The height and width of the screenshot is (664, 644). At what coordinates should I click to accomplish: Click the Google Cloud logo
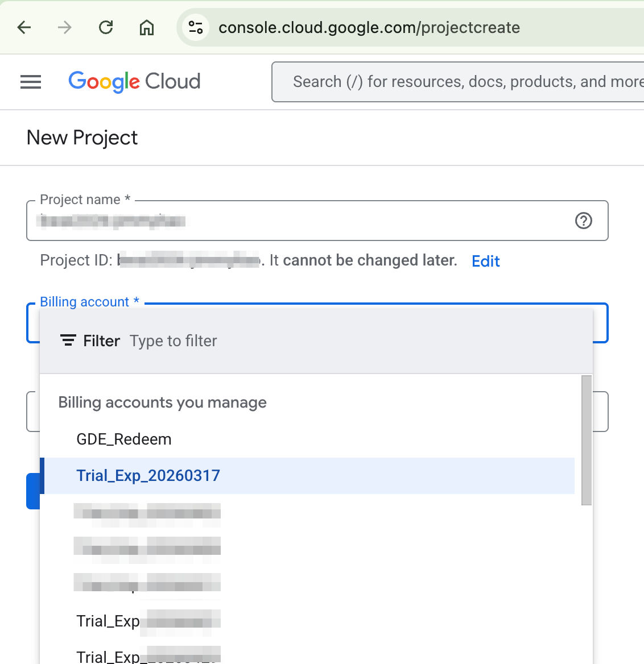(x=134, y=82)
